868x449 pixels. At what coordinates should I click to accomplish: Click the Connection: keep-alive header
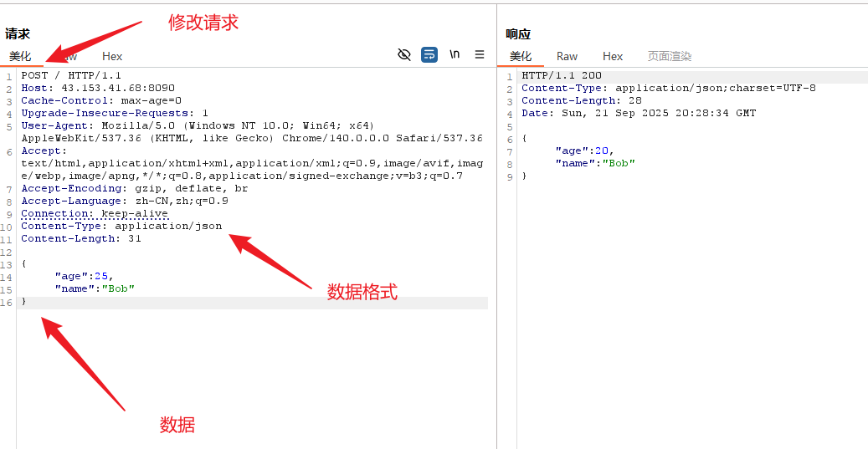point(95,213)
